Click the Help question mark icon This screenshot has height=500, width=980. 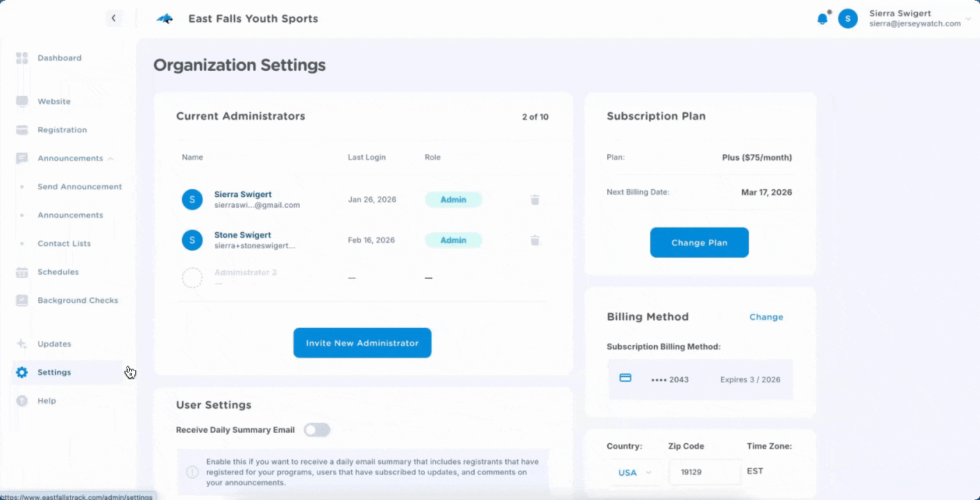click(22, 401)
